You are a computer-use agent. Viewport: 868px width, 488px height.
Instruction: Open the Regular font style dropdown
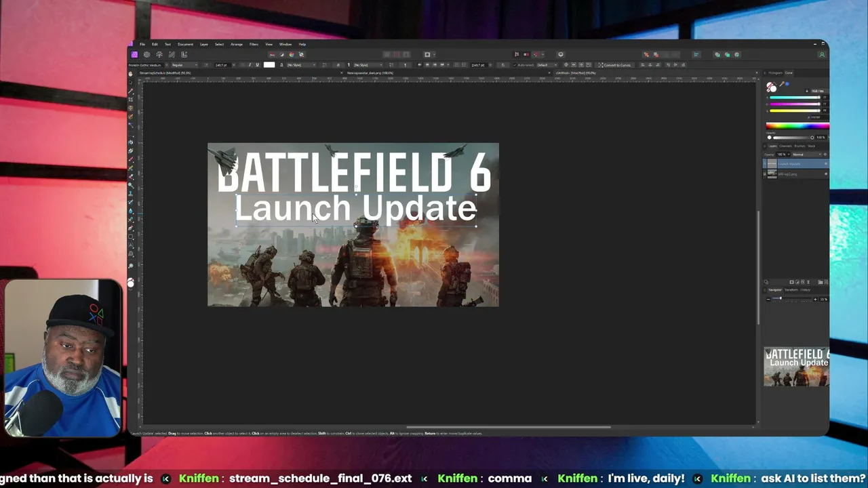point(184,65)
